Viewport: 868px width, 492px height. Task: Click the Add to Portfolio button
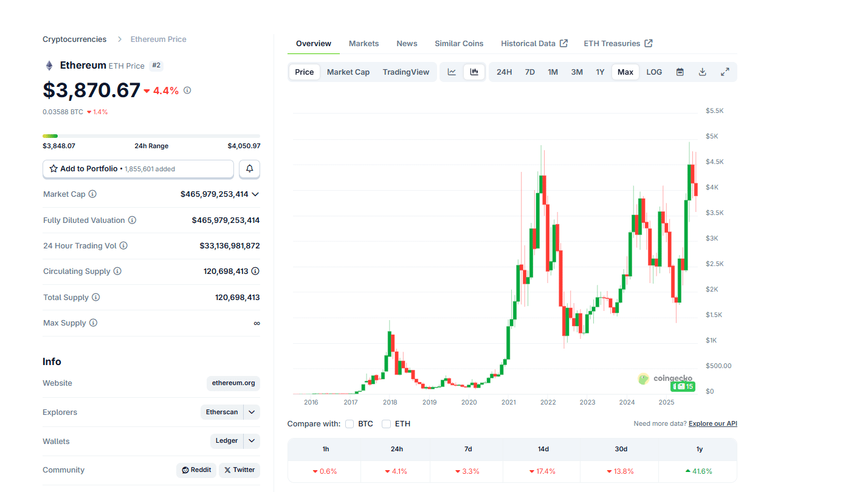[x=138, y=169]
